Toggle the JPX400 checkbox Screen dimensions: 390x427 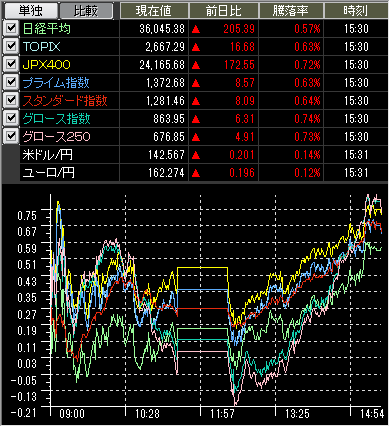(11, 64)
